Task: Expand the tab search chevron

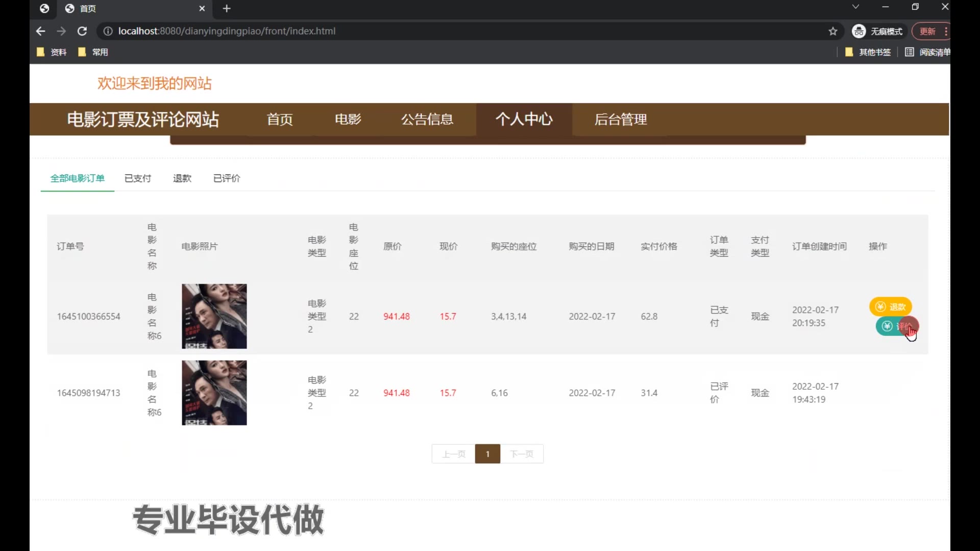Action: (855, 7)
